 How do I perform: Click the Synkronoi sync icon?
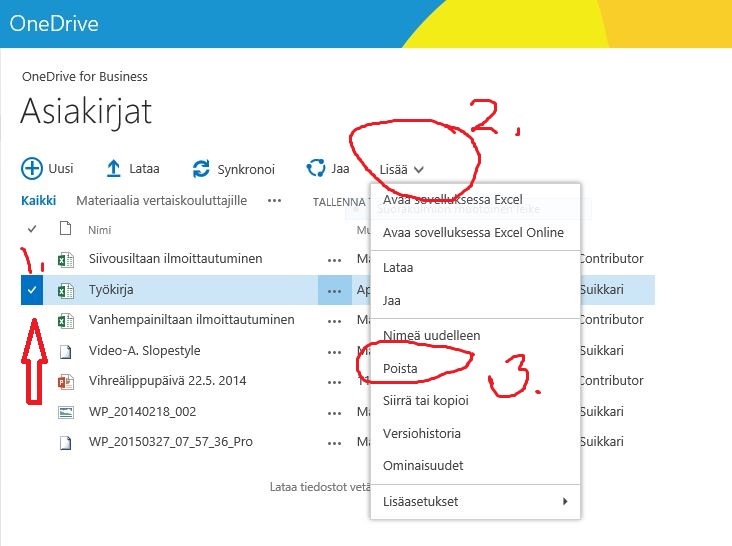(201, 169)
